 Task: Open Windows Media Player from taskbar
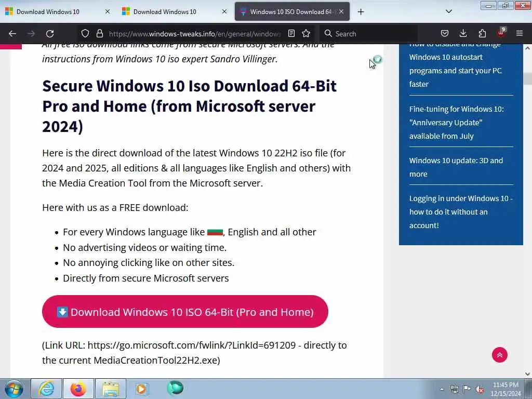pyautogui.click(x=142, y=389)
